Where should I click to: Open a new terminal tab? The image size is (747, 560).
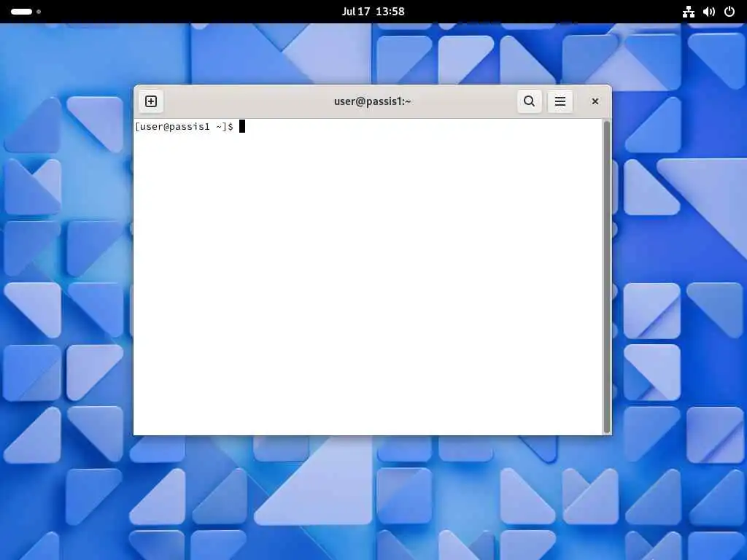click(151, 101)
